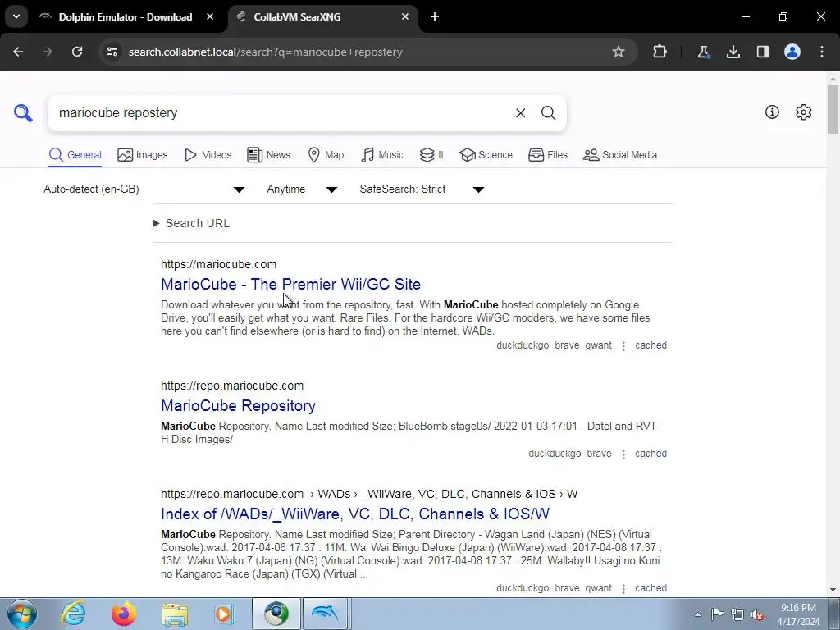Show hidden tray icons arrow
The image size is (840, 630).
tap(697, 614)
